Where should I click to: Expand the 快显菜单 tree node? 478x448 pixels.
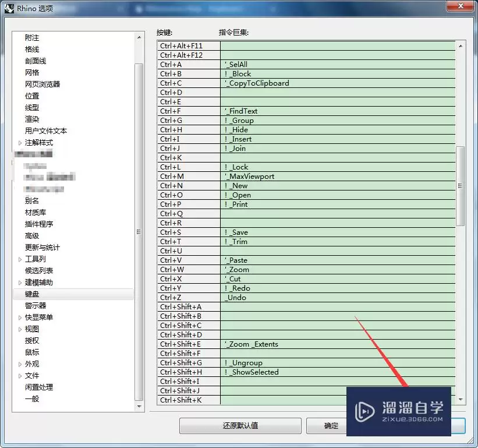[x=20, y=318]
